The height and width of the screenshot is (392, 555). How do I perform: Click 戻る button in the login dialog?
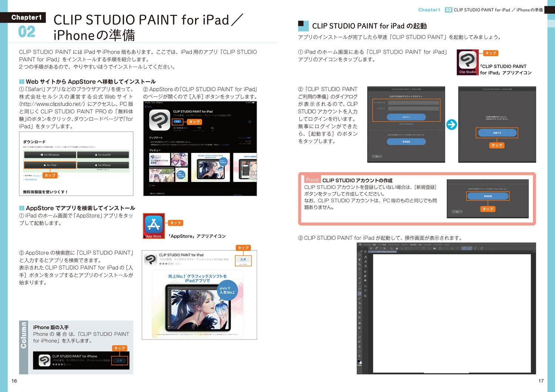click(x=377, y=157)
